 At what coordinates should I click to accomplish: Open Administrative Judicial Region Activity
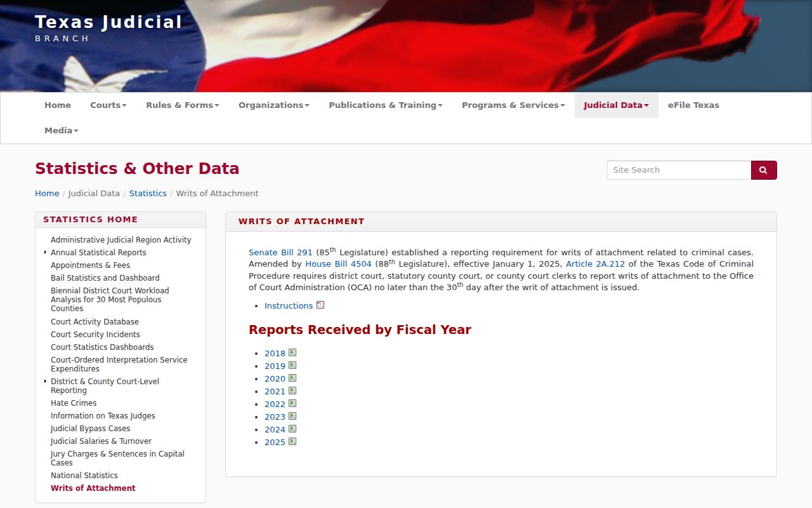121,240
